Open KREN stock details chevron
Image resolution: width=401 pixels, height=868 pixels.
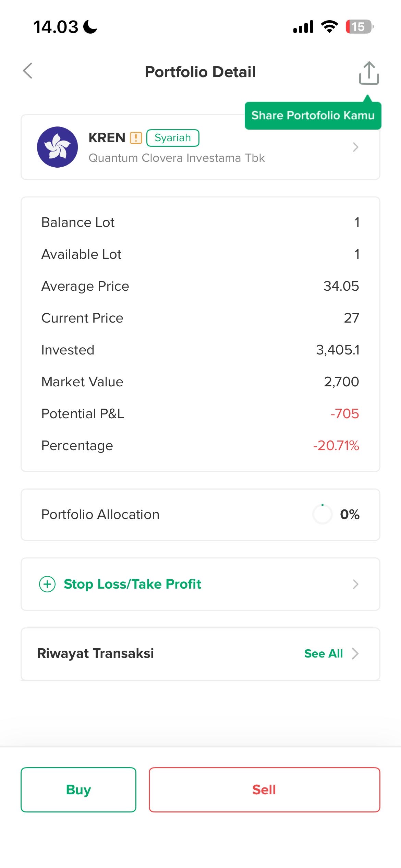(x=355, y=147)
